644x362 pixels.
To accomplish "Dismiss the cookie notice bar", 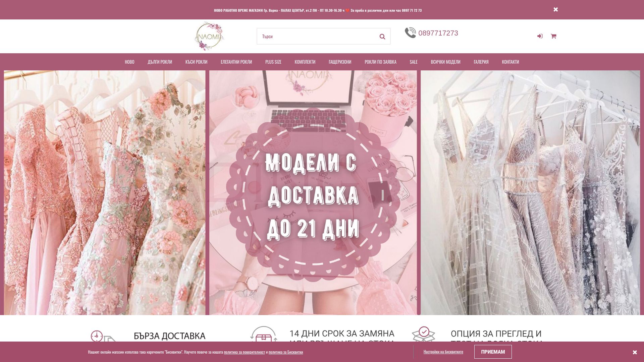I will [635, 352].
